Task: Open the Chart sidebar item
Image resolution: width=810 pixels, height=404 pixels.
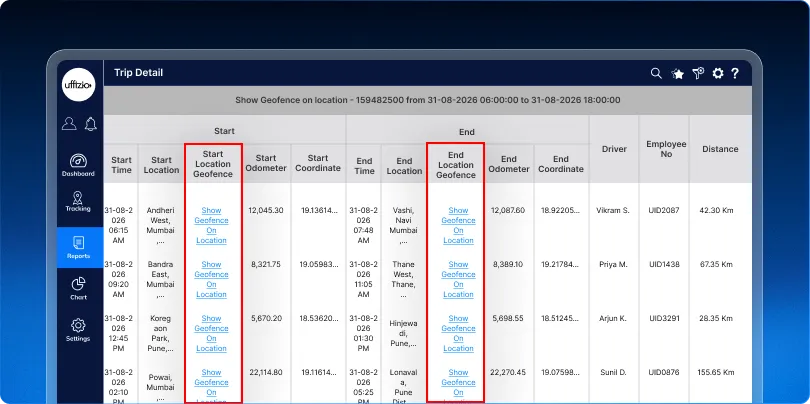Action: point(78,289)
